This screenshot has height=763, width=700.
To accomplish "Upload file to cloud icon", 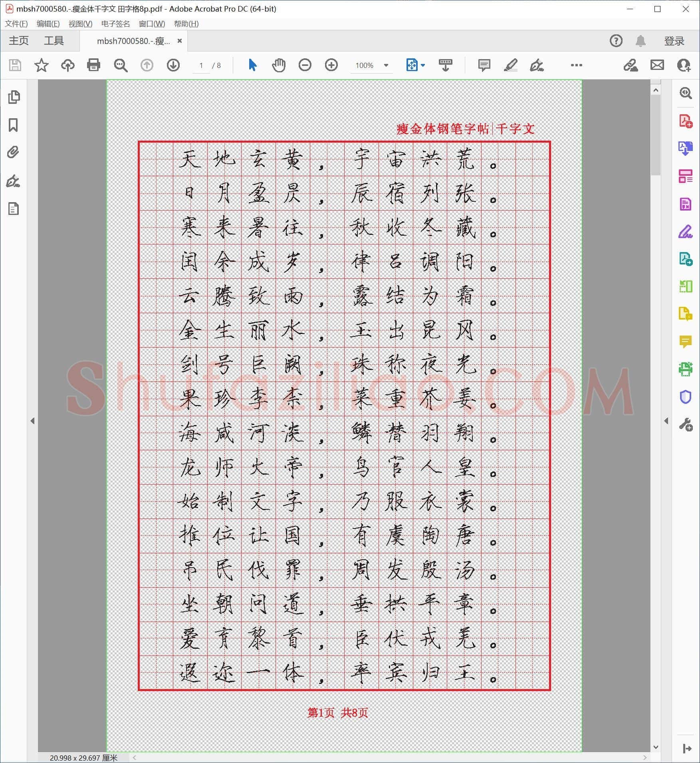I will 67,65.
